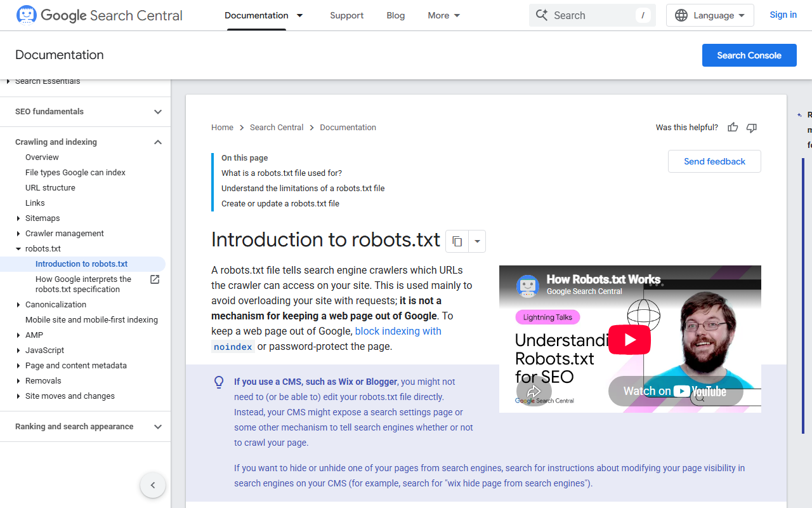This screenshot has width=812, height=508.
Task: Open Overview in sidebar
Action: click(42, 157)
